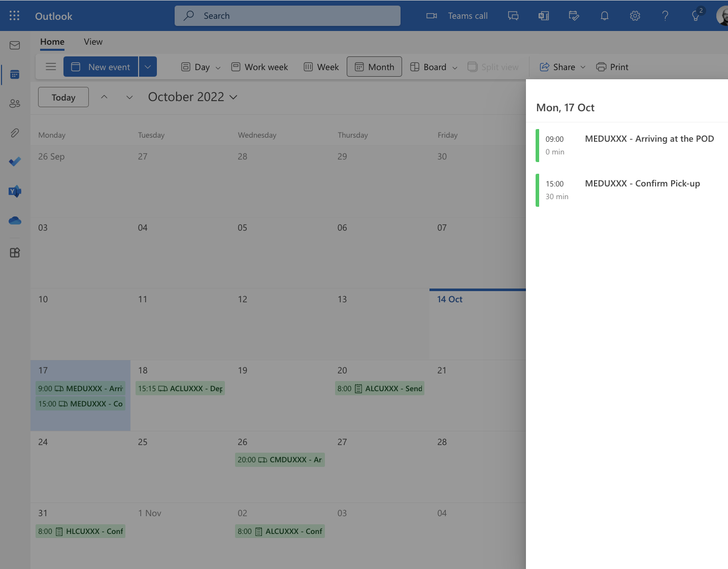
Task: Start a Teams call
Action: [456, 16]
